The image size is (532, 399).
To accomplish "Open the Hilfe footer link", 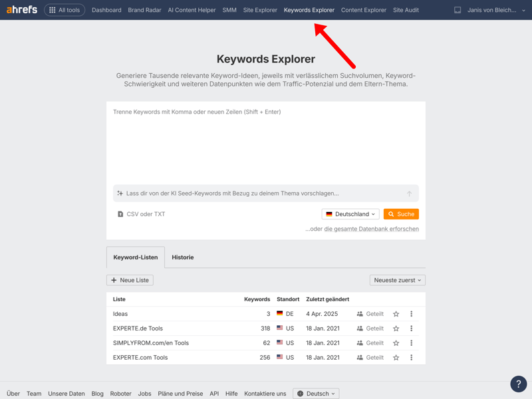I will pos(231,394).
